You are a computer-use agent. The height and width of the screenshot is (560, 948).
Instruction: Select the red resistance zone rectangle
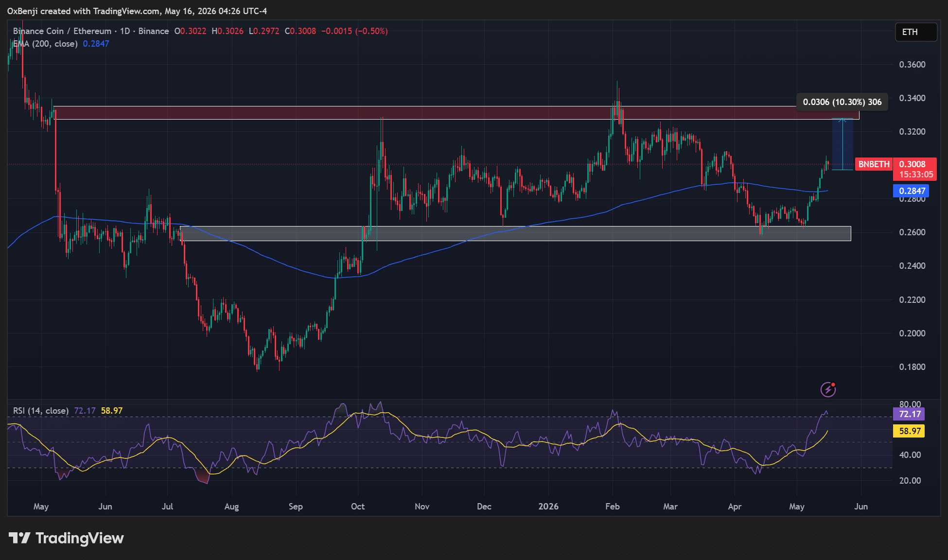pos(456,113)
